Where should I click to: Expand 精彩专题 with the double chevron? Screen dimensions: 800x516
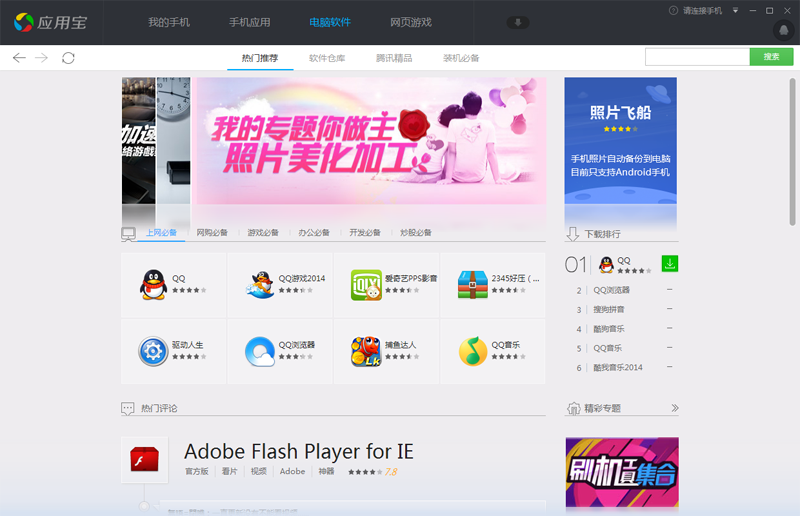click(675, 408)
